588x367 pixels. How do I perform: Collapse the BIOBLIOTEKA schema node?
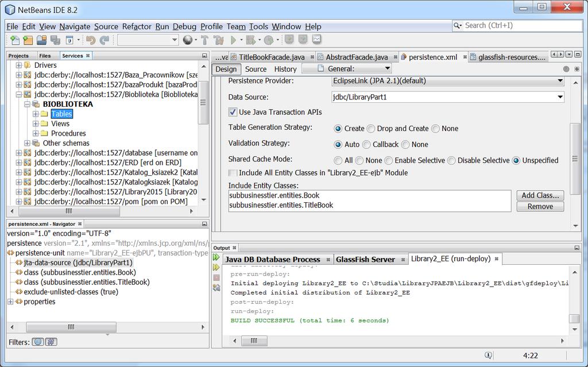[x=27, y=104]
